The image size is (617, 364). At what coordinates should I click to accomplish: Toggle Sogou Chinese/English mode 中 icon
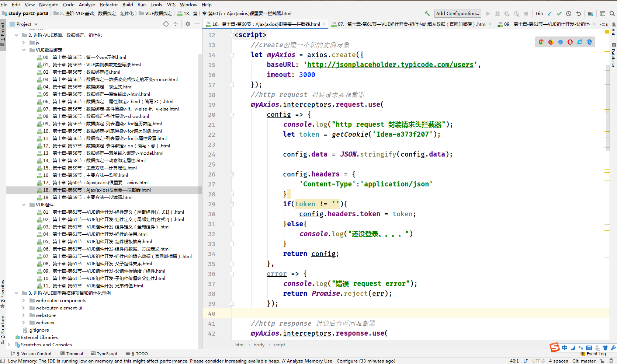[565, 348]
